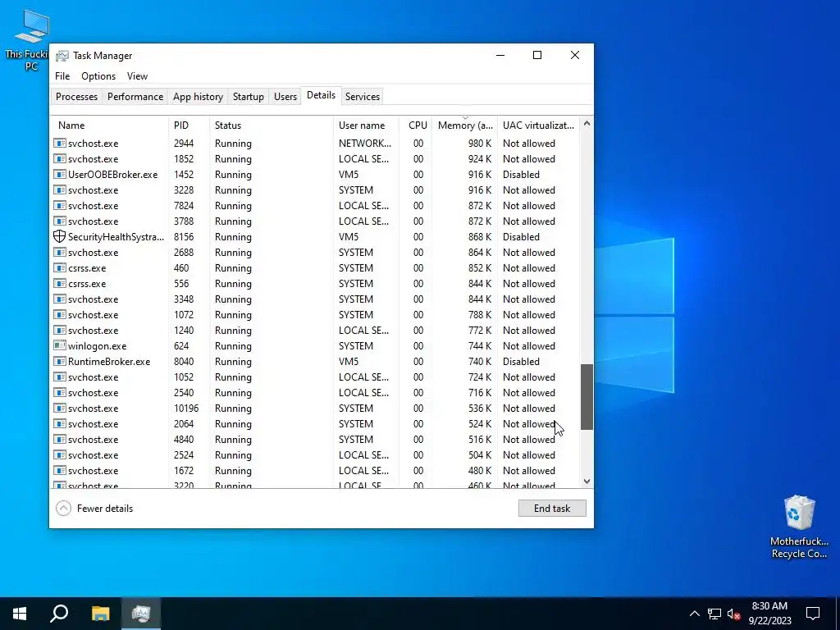This screenshot has height=630, width=840.
Task: Switch to the Users tab
Action: 285,97
